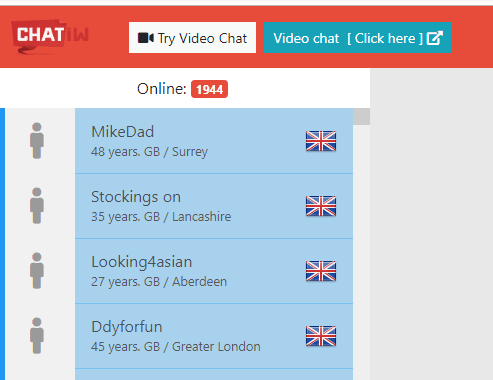The width and height of the screenshot is (493, 380).
Task: Click the user list scrollbar thumb
Action: pyautogui.click(x=361, y=116)
